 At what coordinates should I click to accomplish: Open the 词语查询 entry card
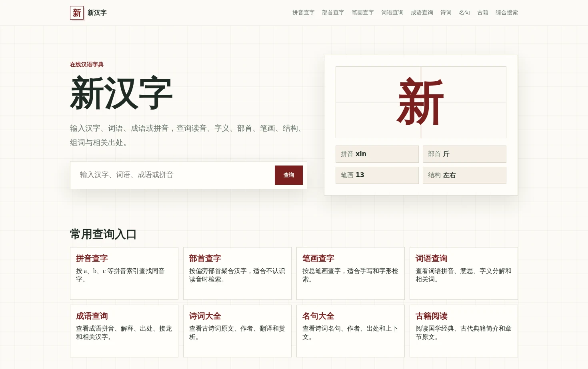click(x=464, y=273)
